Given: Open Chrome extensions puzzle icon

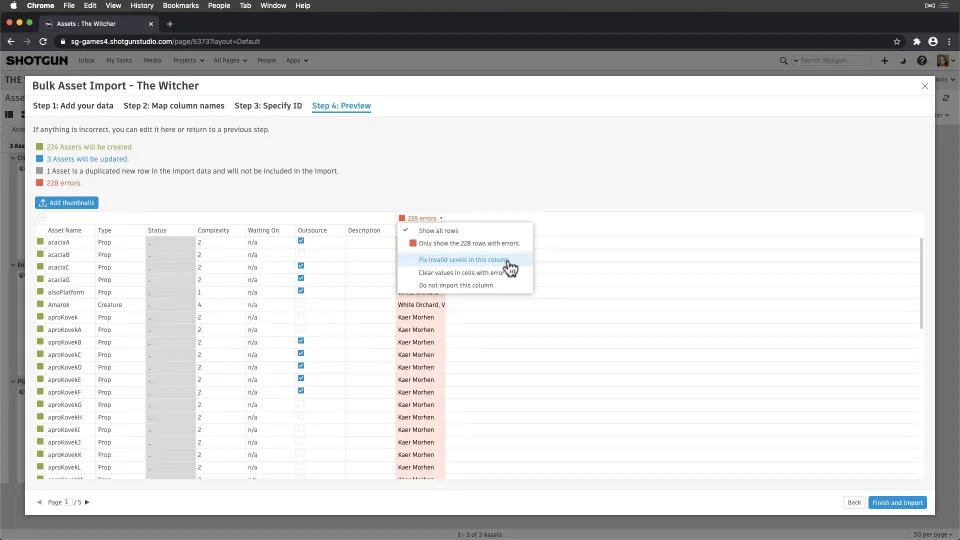Looking at the screenshot, I should coord(917,42).
